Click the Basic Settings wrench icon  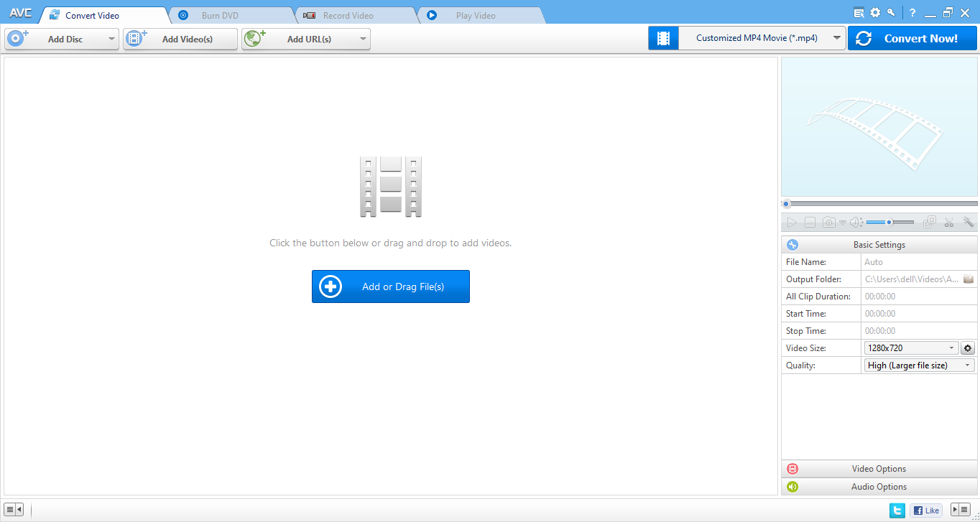pos(792,245)
